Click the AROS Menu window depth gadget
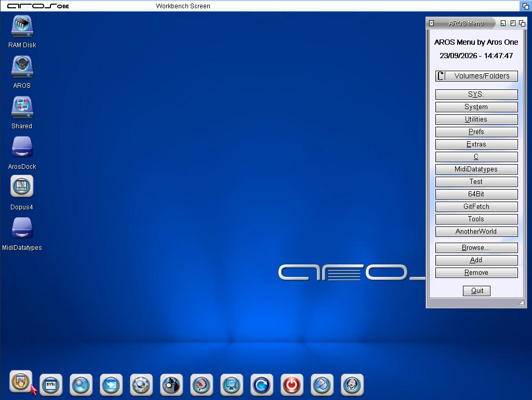The image size is (532, 400). point(522,23)
